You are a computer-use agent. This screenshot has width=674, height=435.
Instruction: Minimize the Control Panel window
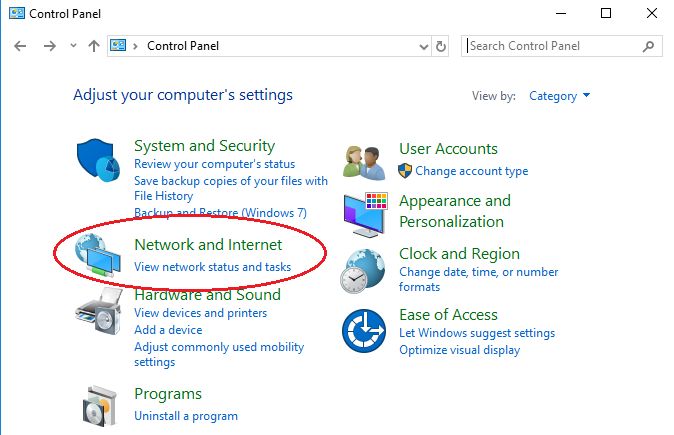coord(561,13)
